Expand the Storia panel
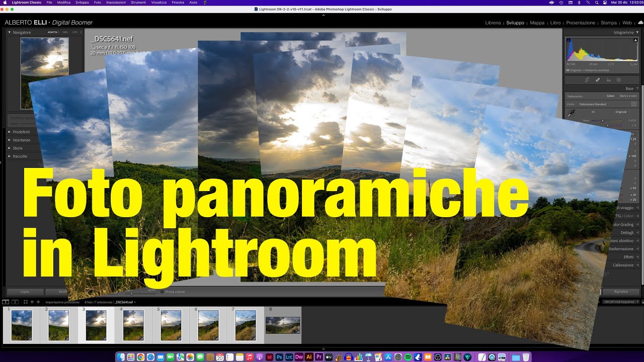The image size is (644, 362). (x=9, y=148)
